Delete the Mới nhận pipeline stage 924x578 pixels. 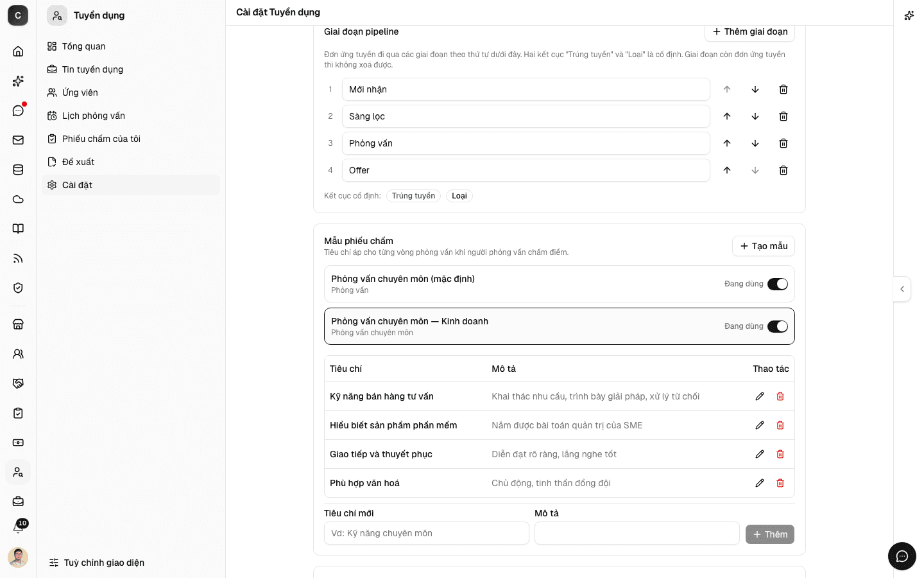click(x=783, y=89)
